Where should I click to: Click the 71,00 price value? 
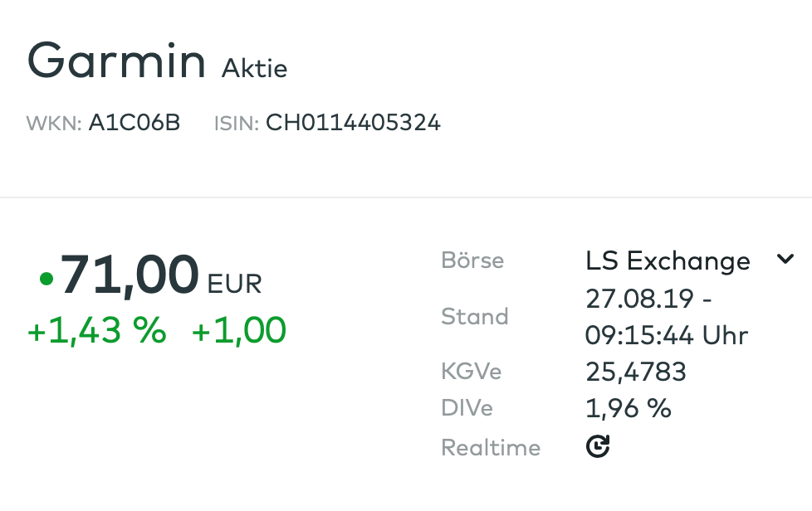130,275
